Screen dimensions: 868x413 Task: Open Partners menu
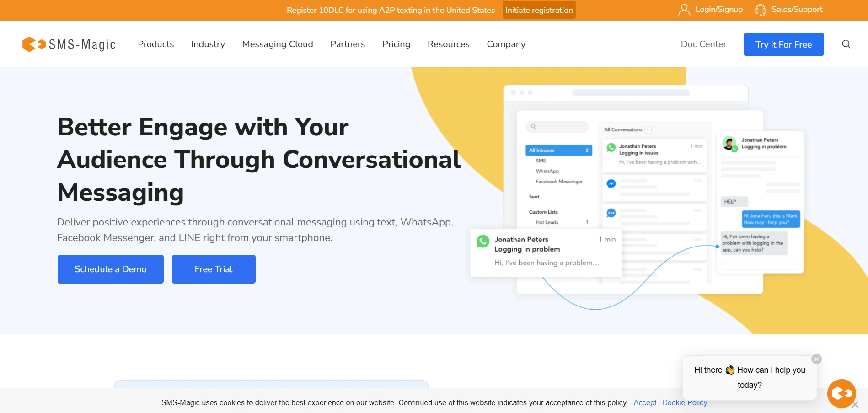click(x=348, y=44)
